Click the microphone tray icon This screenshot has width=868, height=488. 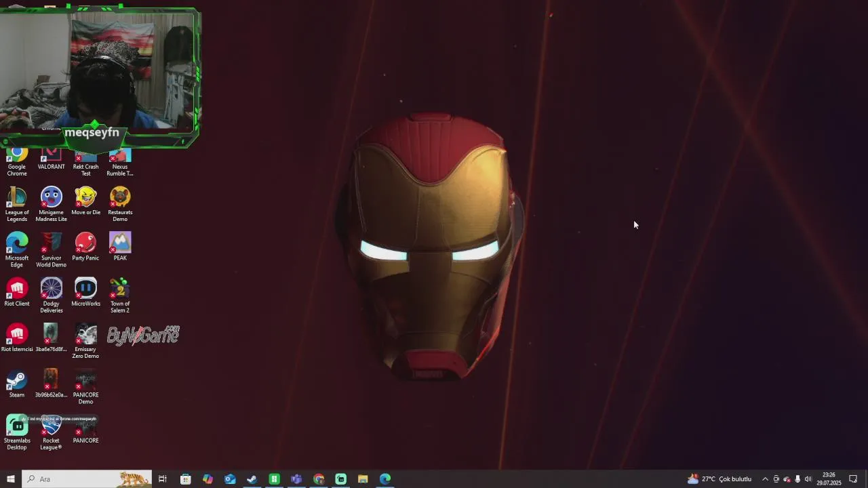[x=797, y=479]
